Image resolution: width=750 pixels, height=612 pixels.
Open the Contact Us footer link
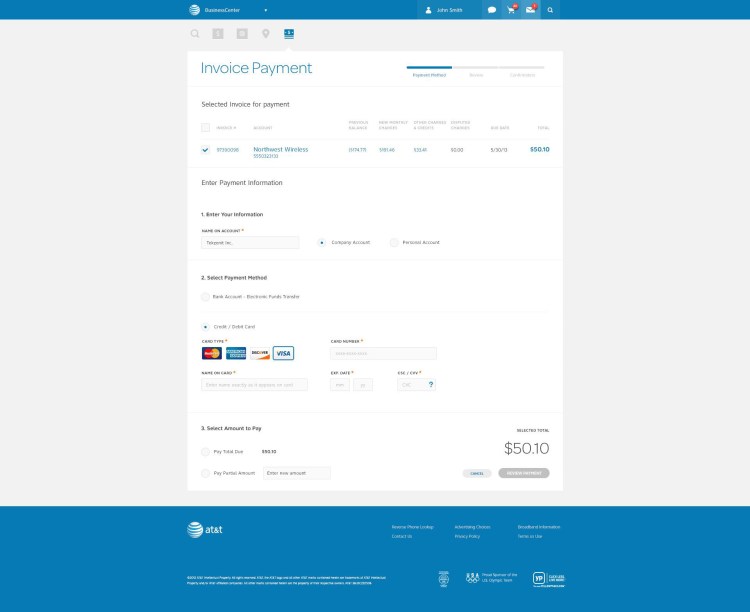click(402, 536)
